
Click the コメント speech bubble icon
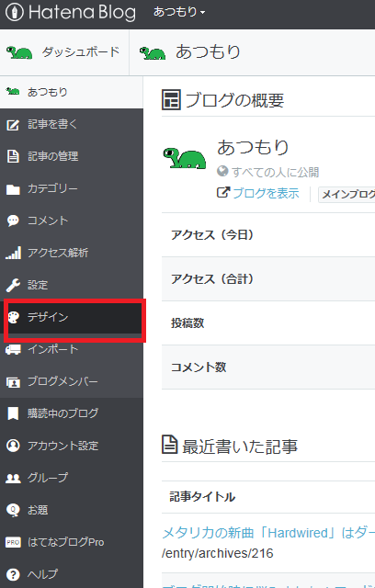click(x=13, y=220)
